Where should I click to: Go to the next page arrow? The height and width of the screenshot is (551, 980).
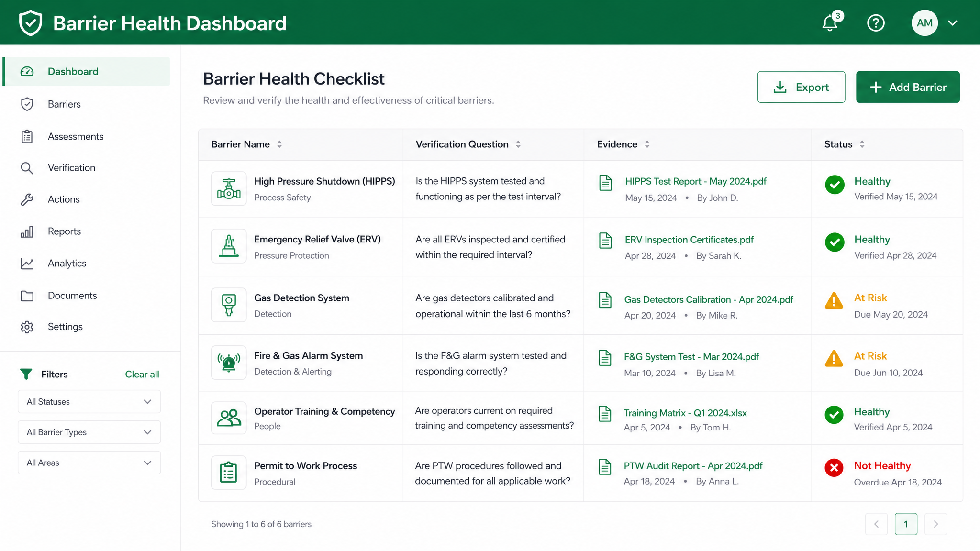coord(935,524)
